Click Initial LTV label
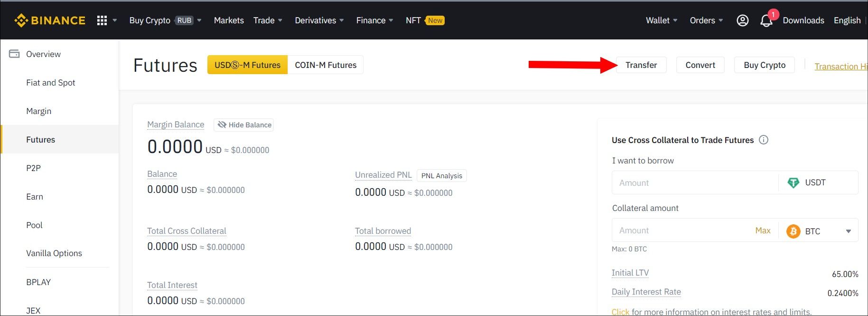This screenshot has width=868, height=316. [630, 273]
